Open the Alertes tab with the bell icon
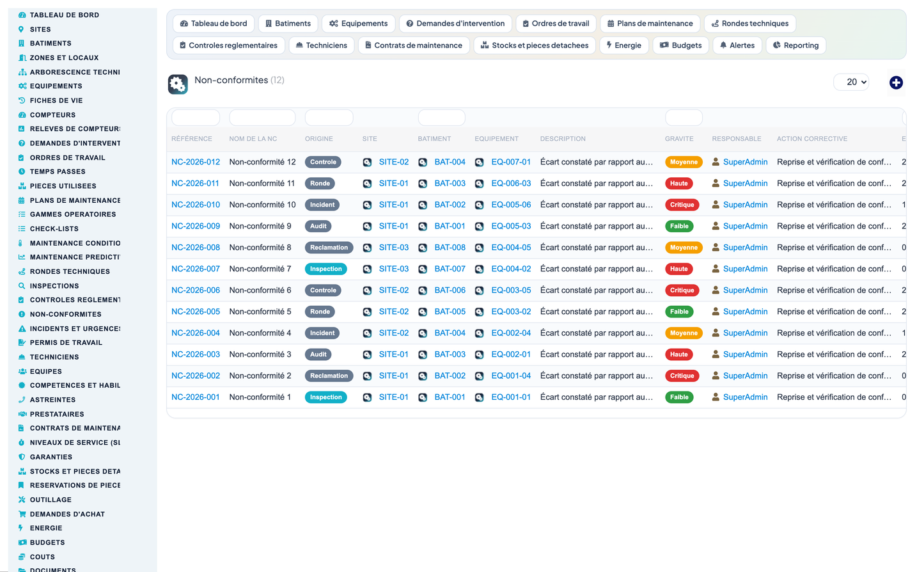This screenshot has width=924, height=572. tap(737, 45)
